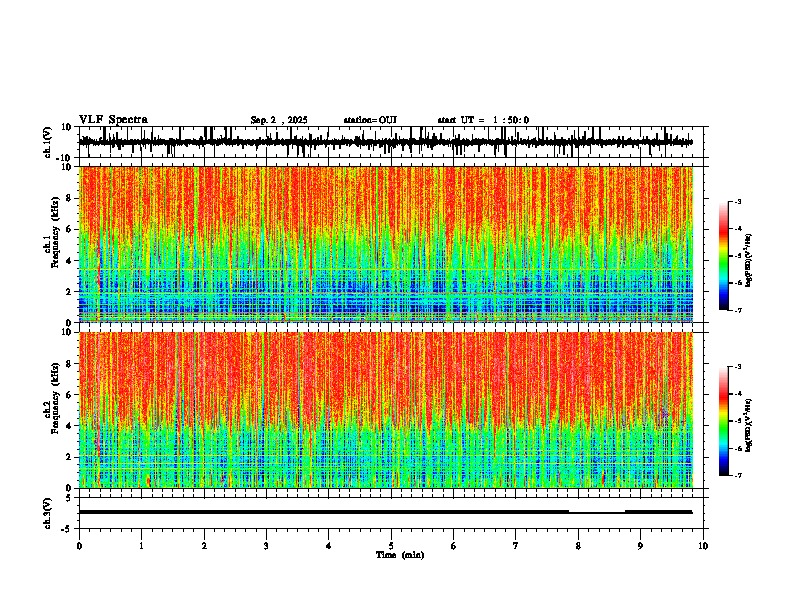This screenshot has height=612, width=792.
Task: Click time axis tick label "0"
Action: click(x=79, y=546)
